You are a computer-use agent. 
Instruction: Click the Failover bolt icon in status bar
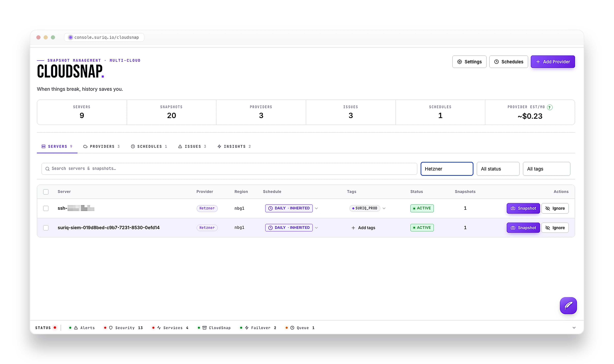247,328
